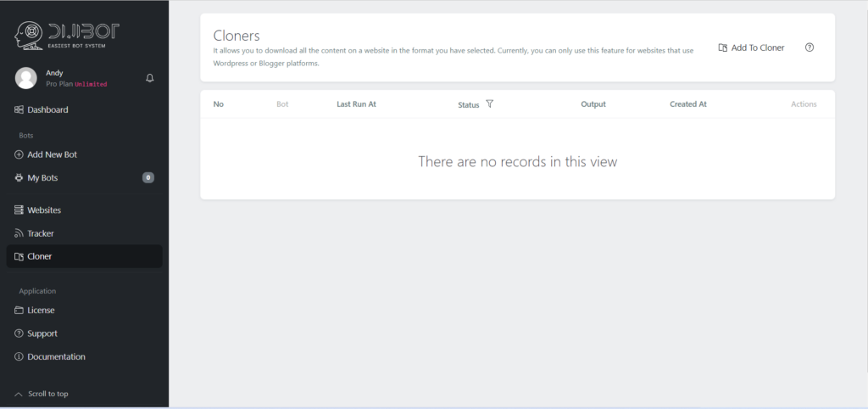Open the notifications bell

149,78
